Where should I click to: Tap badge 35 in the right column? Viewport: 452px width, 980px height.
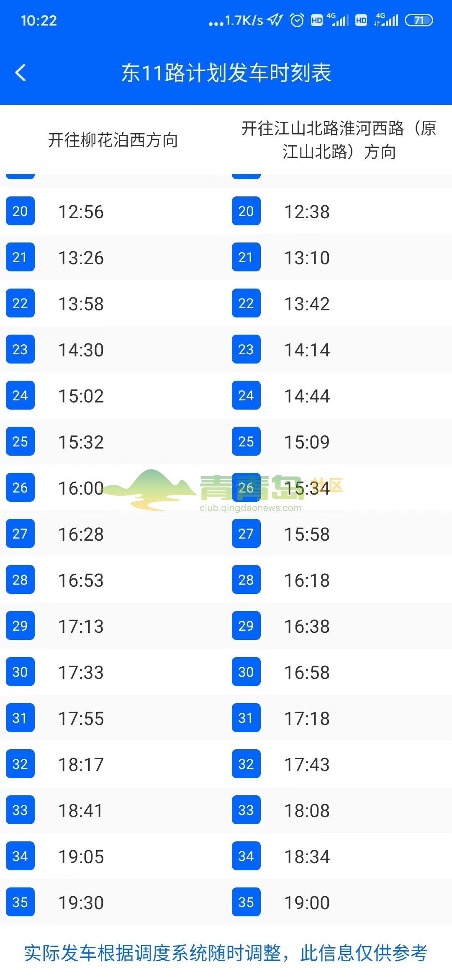tap(246, 902)
